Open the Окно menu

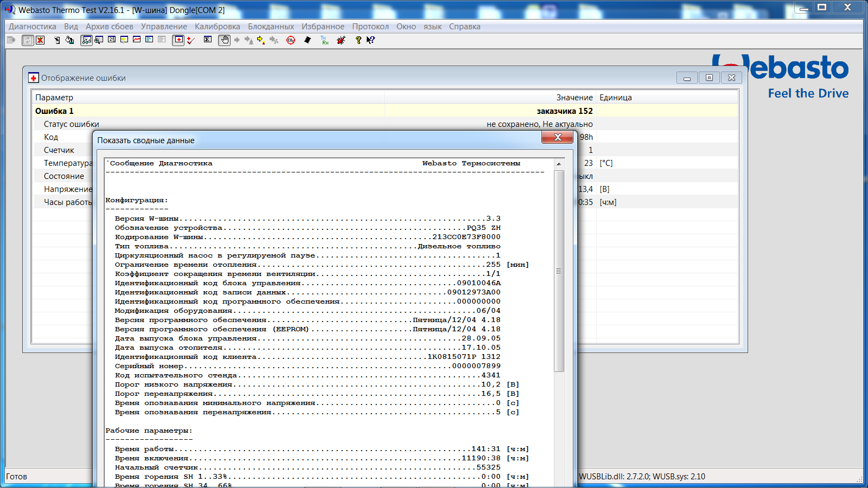pos(406,27)
